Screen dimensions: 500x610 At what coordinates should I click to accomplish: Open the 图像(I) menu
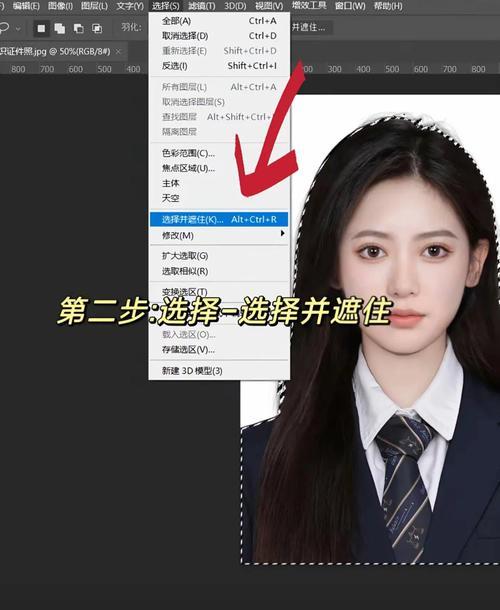[x=60, y=6]
